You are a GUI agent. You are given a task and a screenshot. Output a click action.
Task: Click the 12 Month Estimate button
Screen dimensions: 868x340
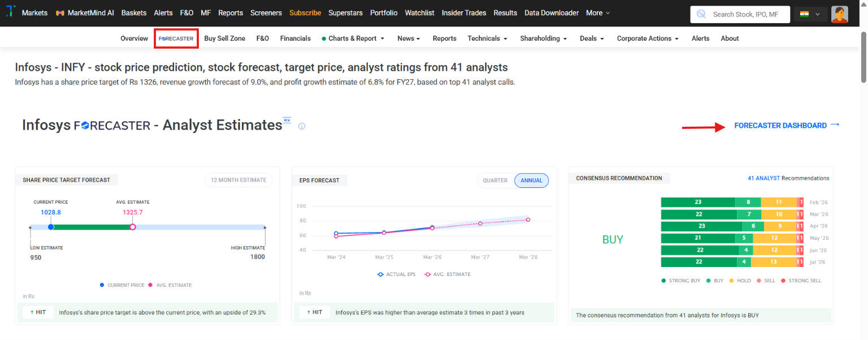pyautogui.click(x=238, y=180)
